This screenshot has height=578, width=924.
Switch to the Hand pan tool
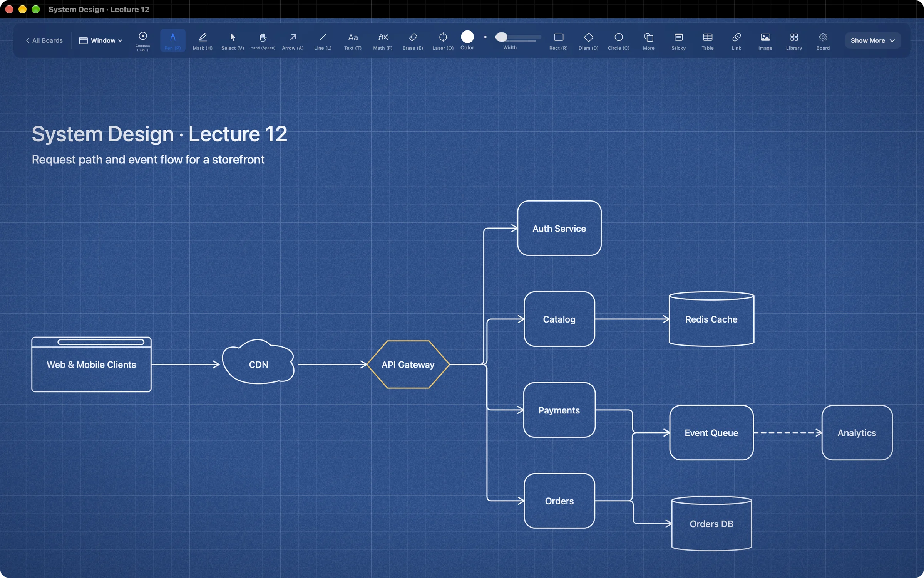click(263, 40)
